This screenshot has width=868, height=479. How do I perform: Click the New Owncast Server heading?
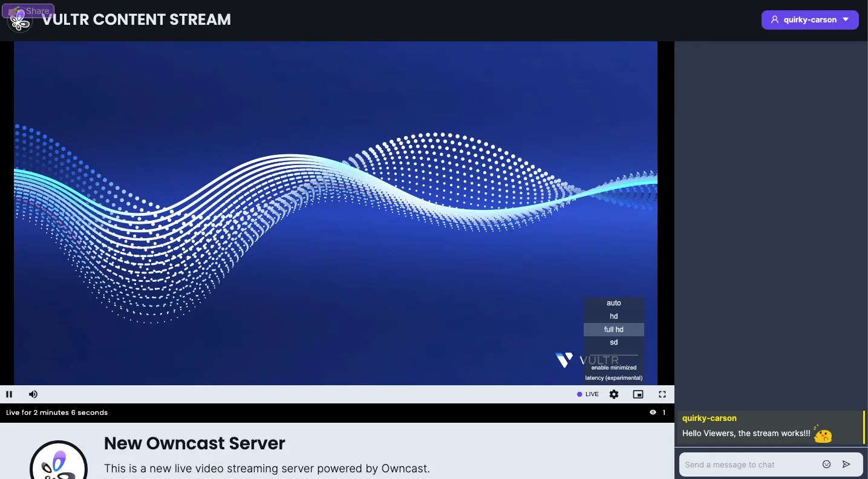coord(195,443)
